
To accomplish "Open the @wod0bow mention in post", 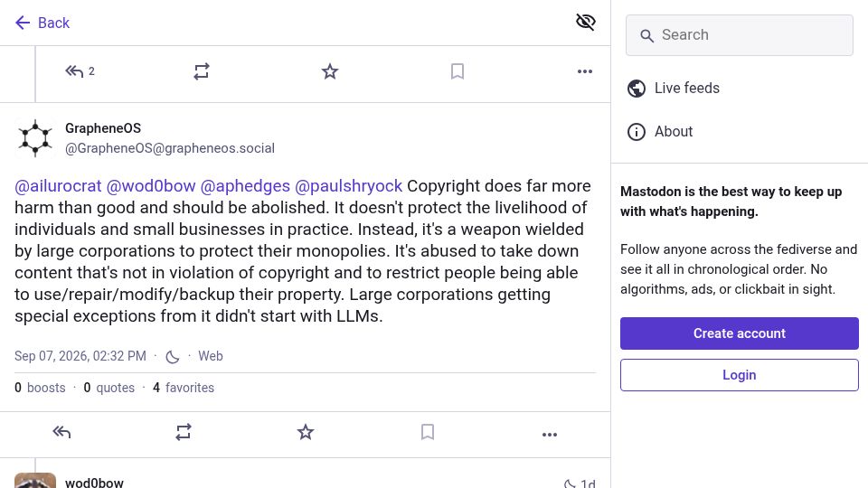I will click(151, 186).
